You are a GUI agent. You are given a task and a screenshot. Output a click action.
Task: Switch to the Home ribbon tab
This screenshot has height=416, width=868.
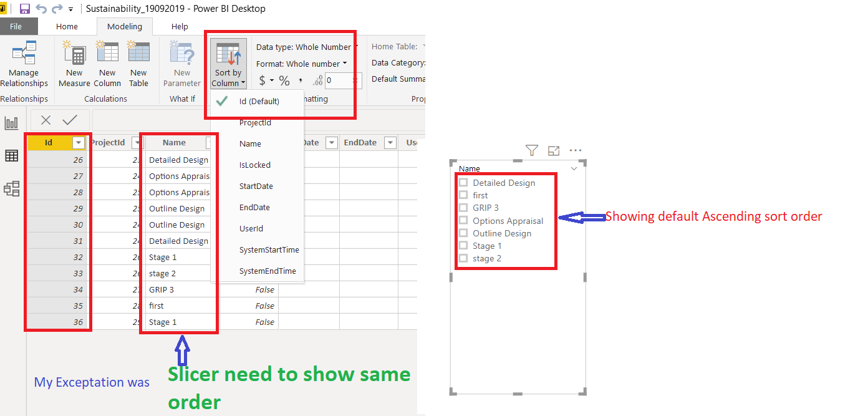67,26
